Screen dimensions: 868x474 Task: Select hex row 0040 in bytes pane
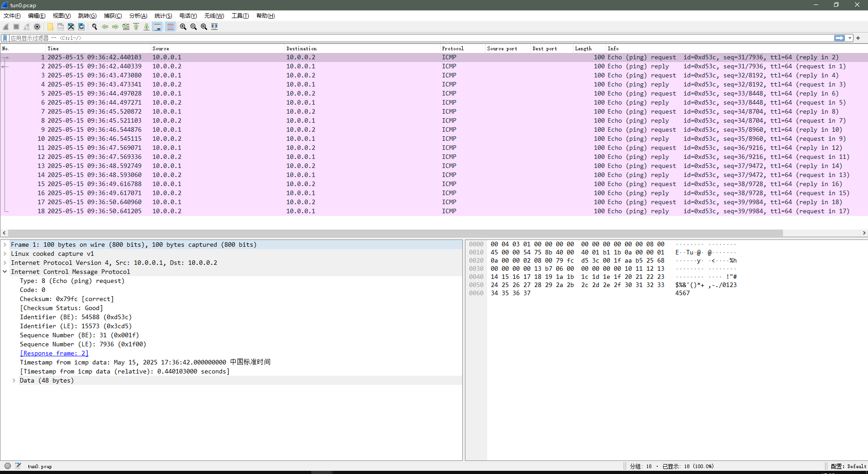(x=603, y=277)
